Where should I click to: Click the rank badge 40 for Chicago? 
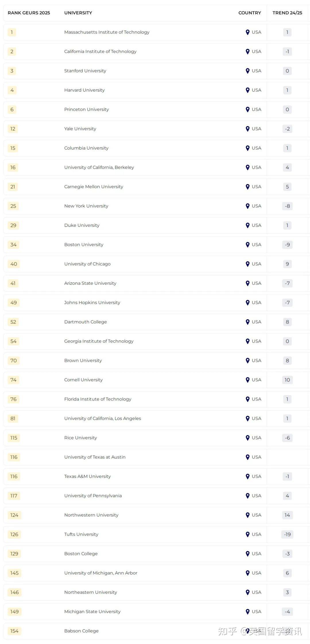tap(14, 264)
